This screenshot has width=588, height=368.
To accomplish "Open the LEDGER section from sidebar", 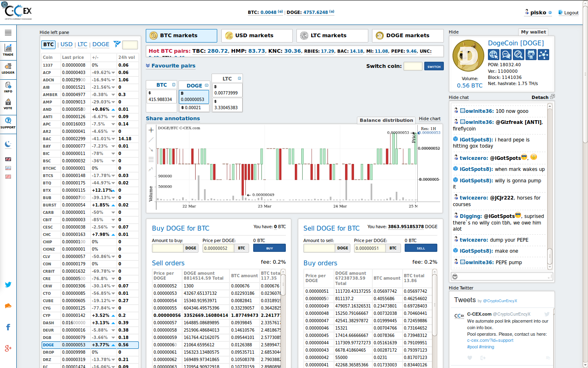I will pyautogui.click(x=8, y=68).
